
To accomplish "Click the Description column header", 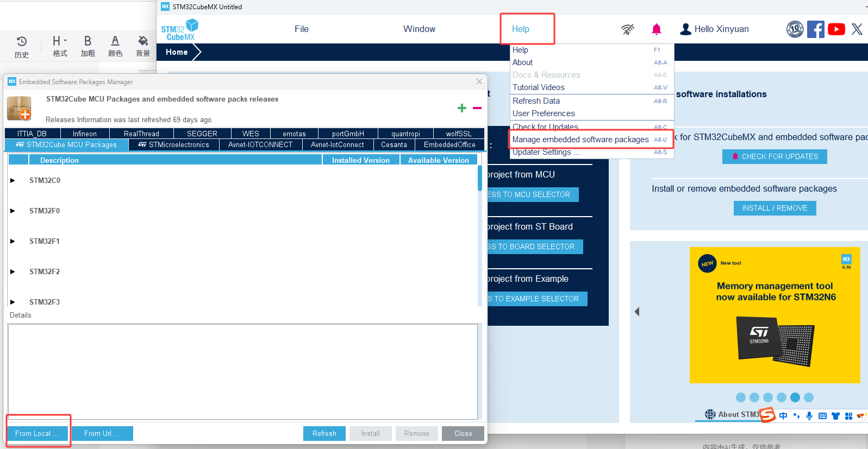I will (175, 160).
